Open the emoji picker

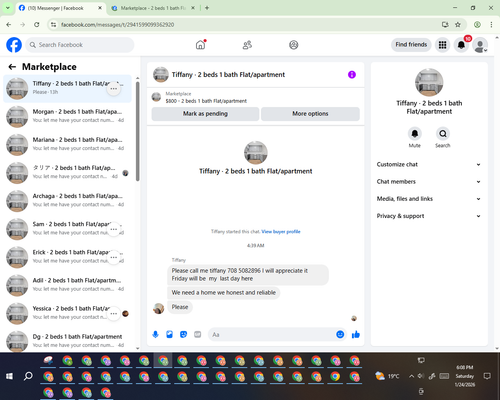coord(340,334)
